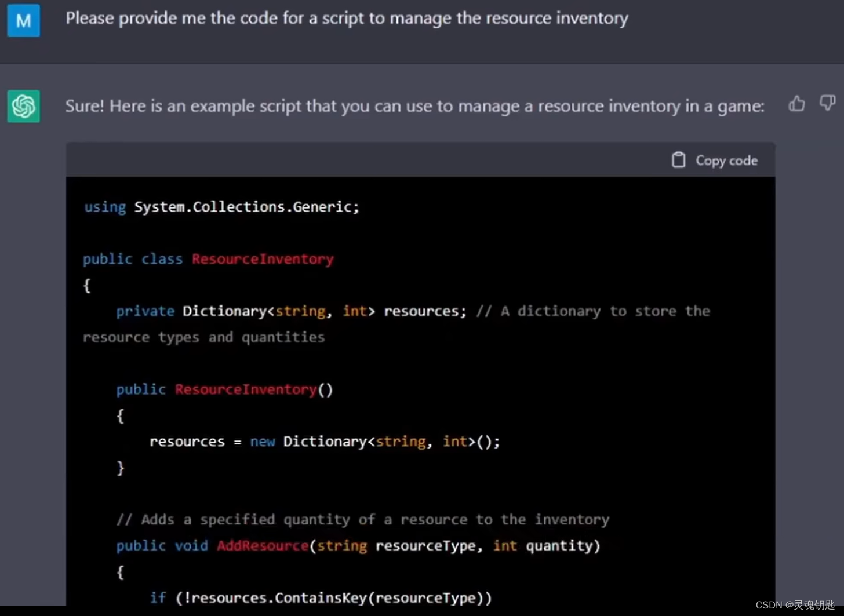Click the 'resources = new Dictionary' assignment line

325,442
